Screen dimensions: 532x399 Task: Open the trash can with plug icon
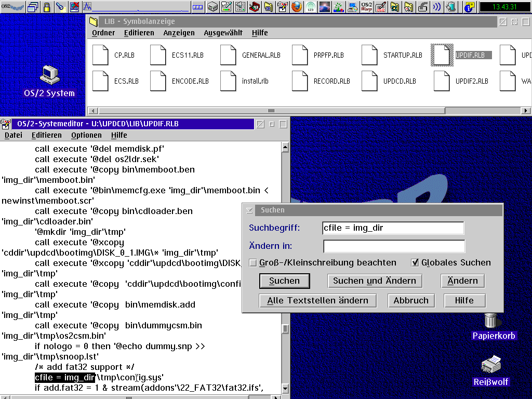click(450, 7)
